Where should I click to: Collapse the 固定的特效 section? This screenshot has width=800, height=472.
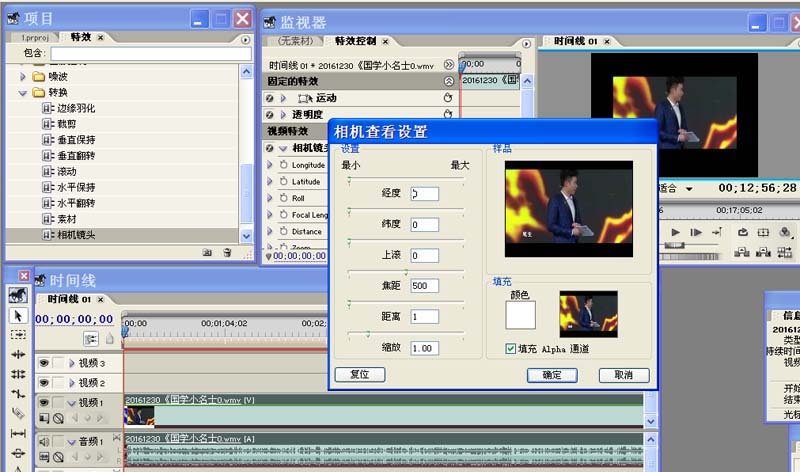[448, 81]
